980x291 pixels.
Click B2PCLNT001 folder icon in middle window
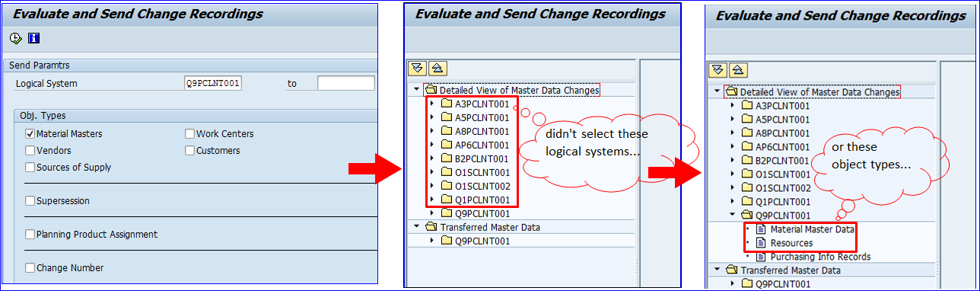coord(446,158)
